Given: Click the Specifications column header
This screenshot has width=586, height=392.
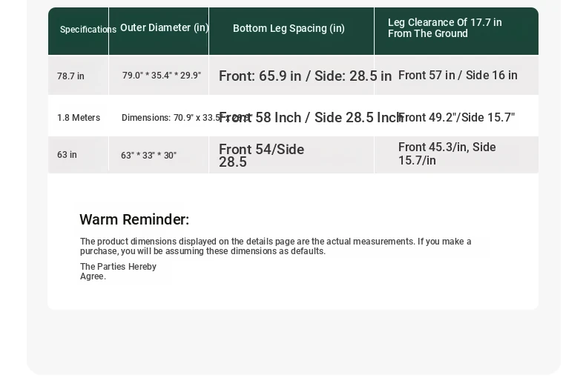Looking at the screenshot, I should click(x=88, y=30).
